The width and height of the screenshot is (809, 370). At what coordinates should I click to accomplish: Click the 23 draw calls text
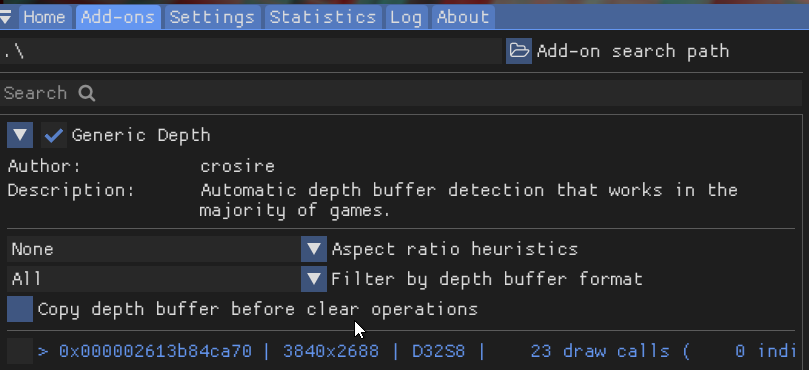(x=600, y=351)
